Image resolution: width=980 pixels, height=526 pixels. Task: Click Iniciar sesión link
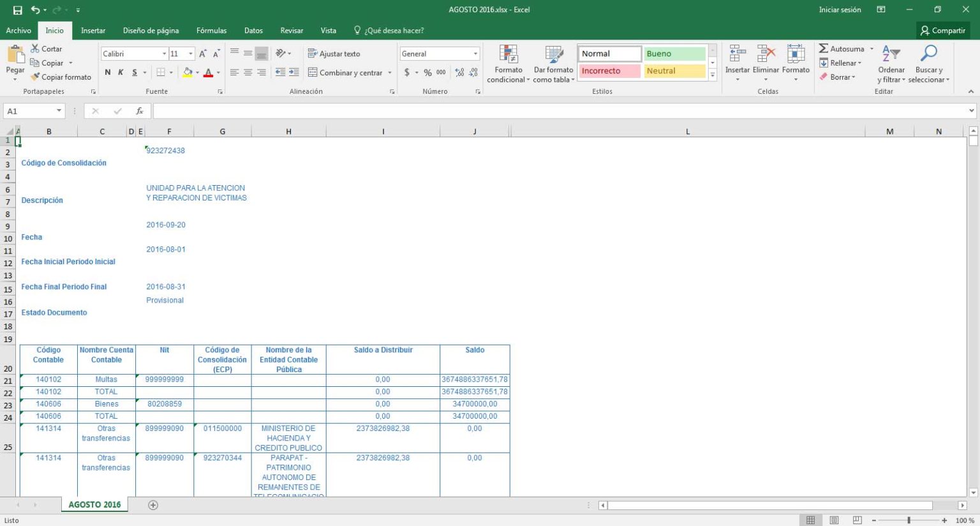tap(840, 10)
